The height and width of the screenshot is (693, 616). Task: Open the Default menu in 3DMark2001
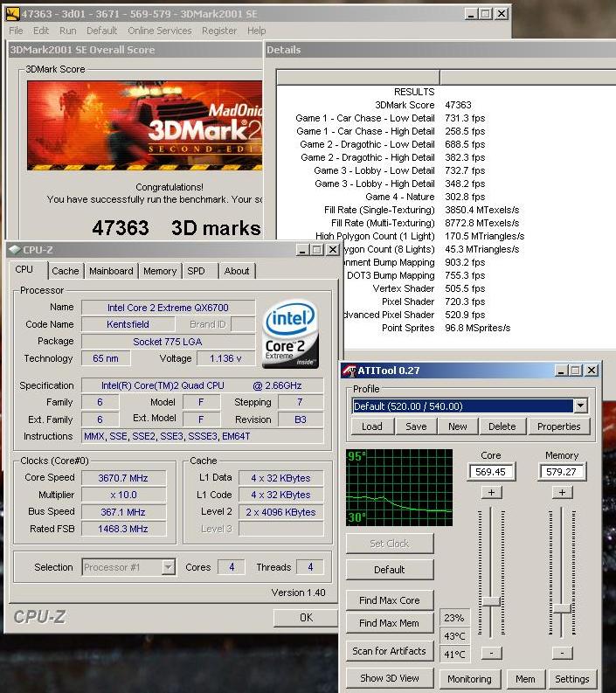click(x=101, y=31)
